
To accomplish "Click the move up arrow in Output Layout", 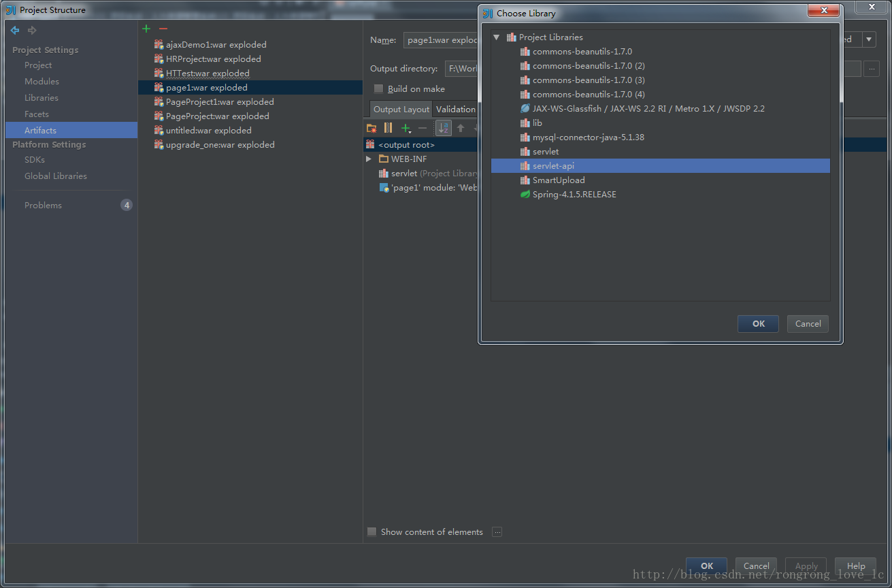I will coord(461,128).
